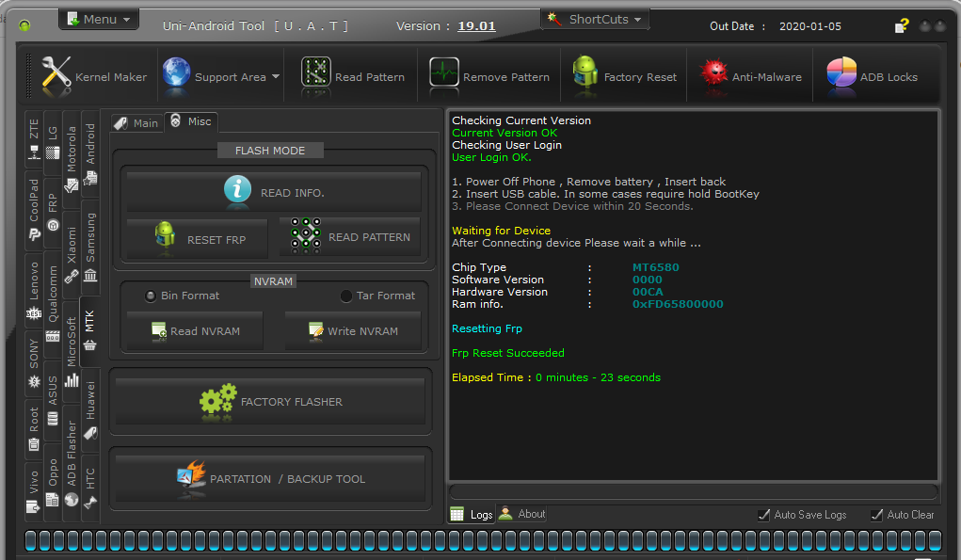961x560 pixels.
Task: Select the Bin Format radio button
Action: pos(151,296)
